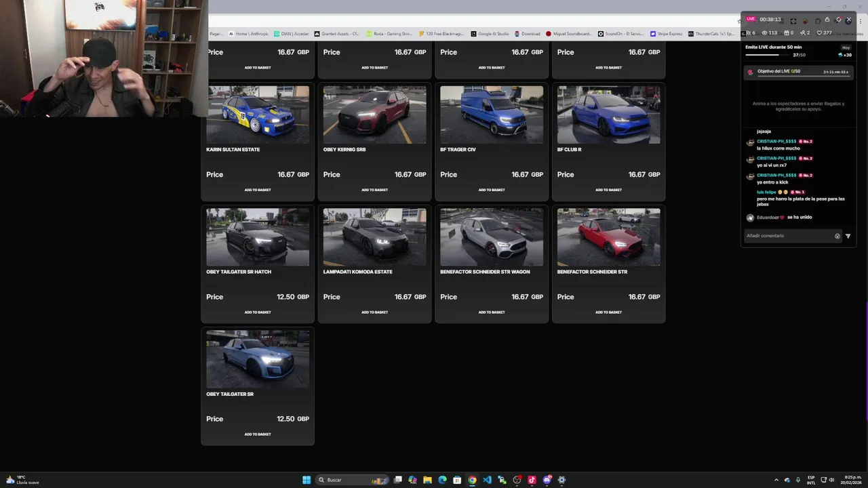868x488 pixels.
Task: Launch Copilot from the taskbar
Action: [x=412, y=480]
